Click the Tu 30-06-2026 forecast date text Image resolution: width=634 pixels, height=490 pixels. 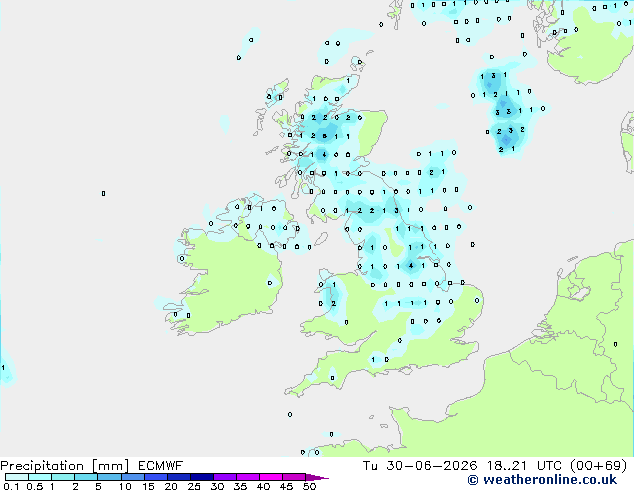click(x=420, y=466)
